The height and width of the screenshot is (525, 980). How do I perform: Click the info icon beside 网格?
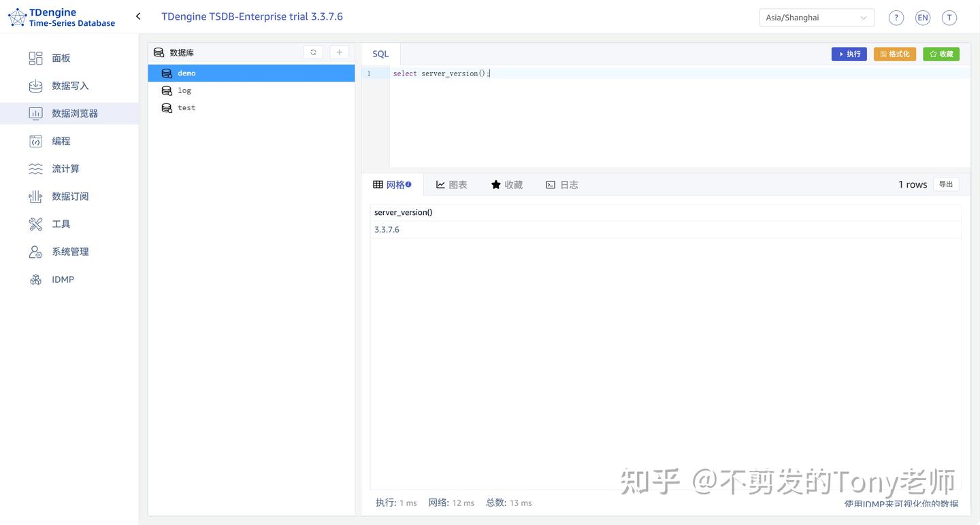tap(408, 184)
